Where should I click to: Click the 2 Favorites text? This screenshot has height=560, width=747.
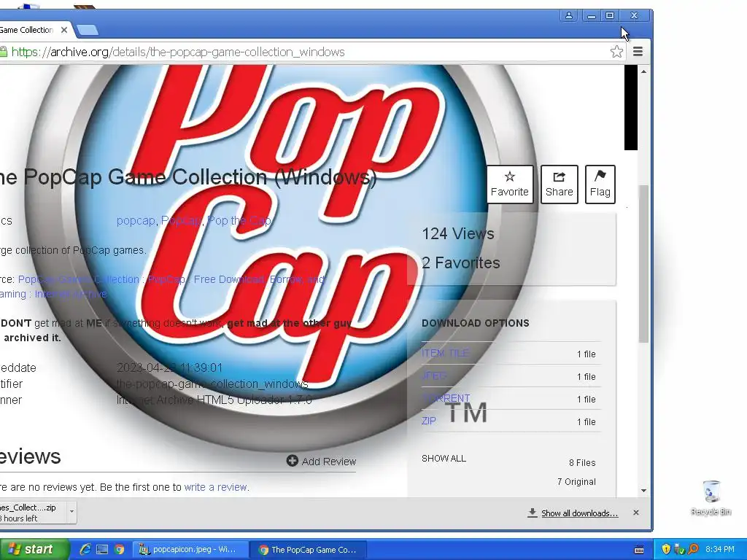(461, 262)
